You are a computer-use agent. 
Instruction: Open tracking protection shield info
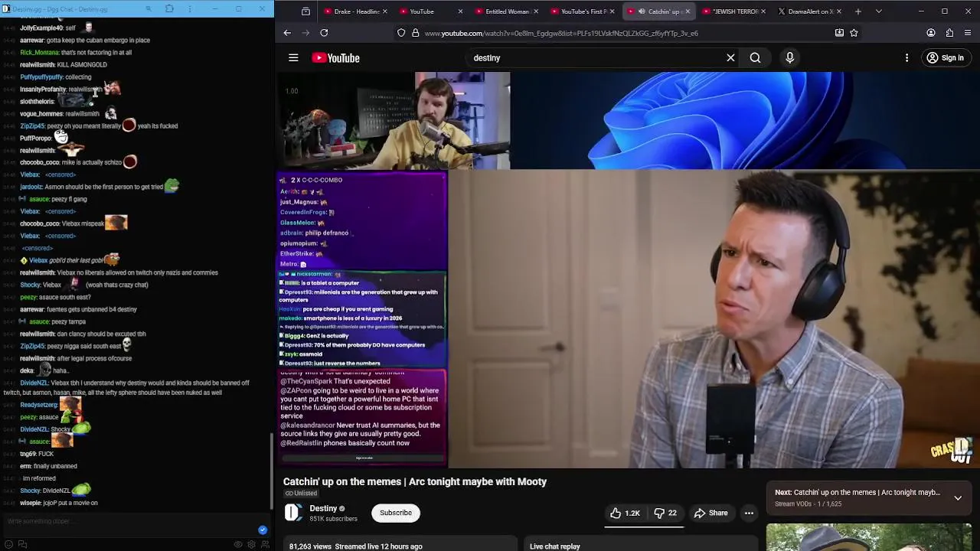pos(401,33)
